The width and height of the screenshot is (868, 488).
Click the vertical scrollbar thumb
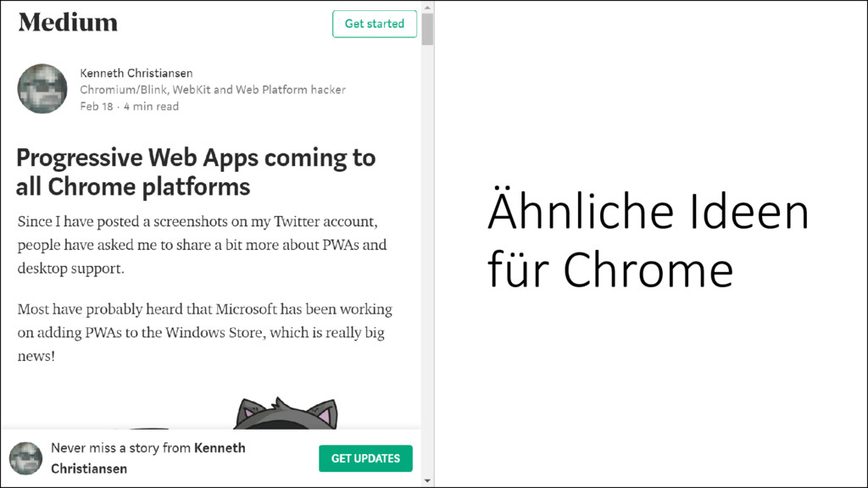pyautogui.click(x=427, y=29)
